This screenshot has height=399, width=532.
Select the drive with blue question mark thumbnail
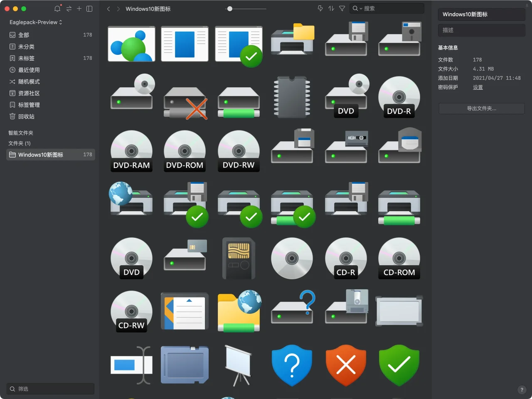(293, 307)
